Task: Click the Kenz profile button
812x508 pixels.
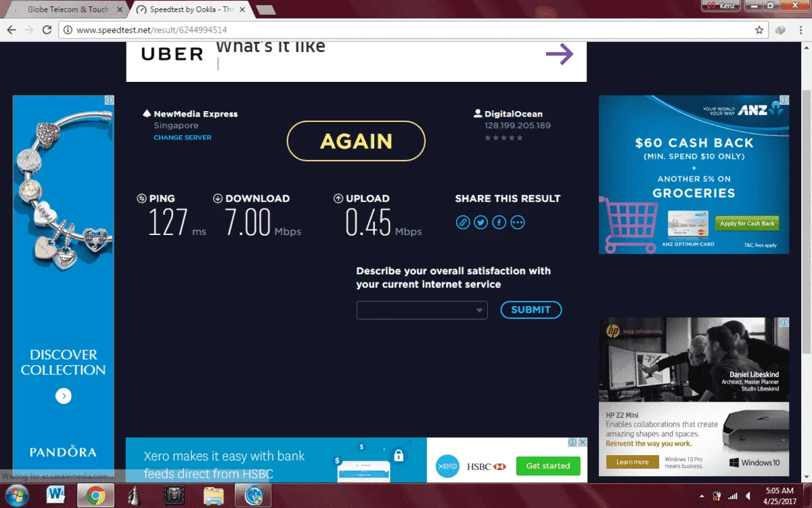Action: [721, 5]
